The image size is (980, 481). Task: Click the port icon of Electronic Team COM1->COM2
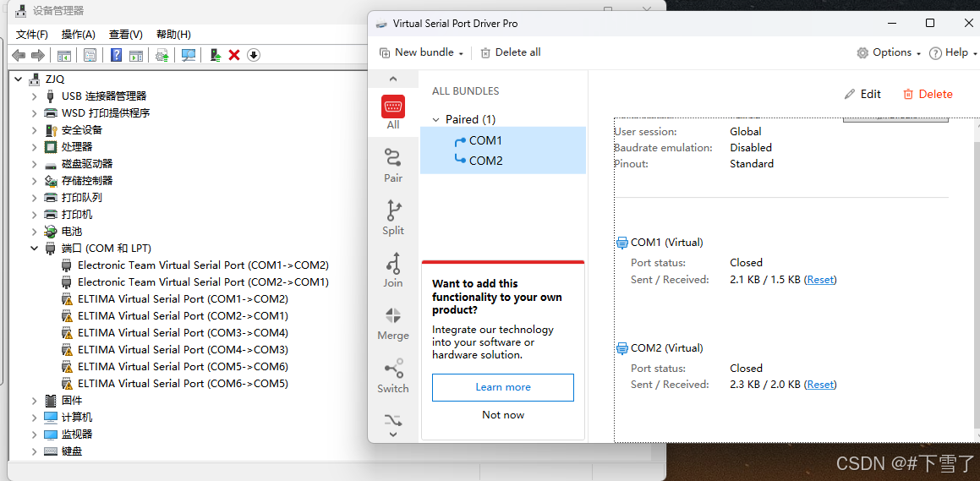click(67, 265)
